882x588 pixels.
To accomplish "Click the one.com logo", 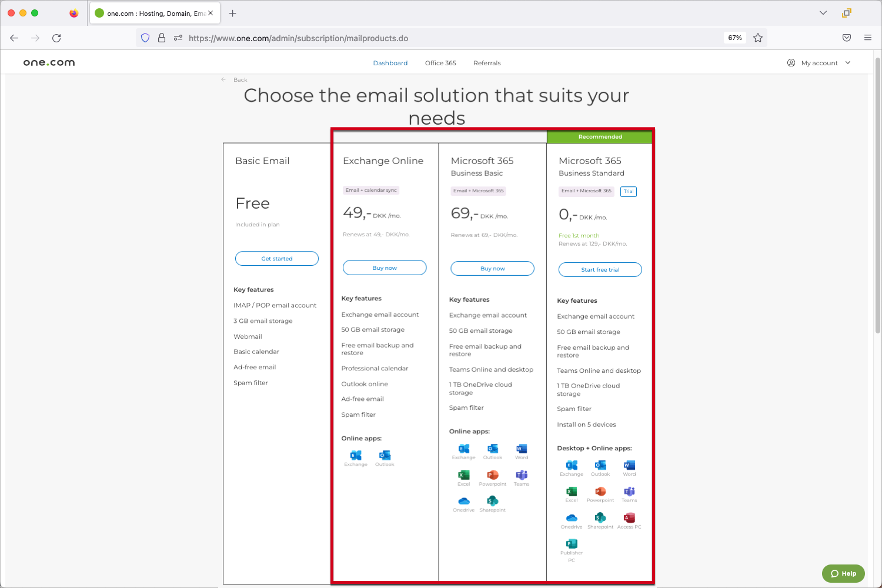I will point(49,63).
